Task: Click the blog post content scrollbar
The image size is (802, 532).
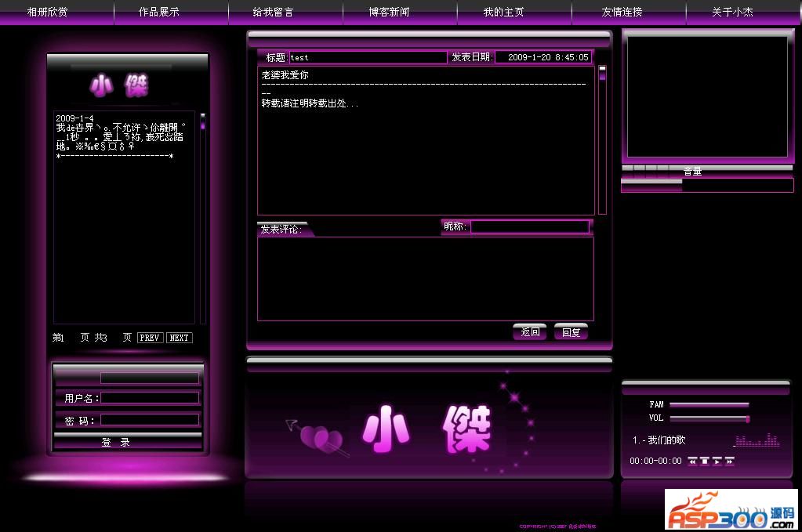Action: point(603,139)
